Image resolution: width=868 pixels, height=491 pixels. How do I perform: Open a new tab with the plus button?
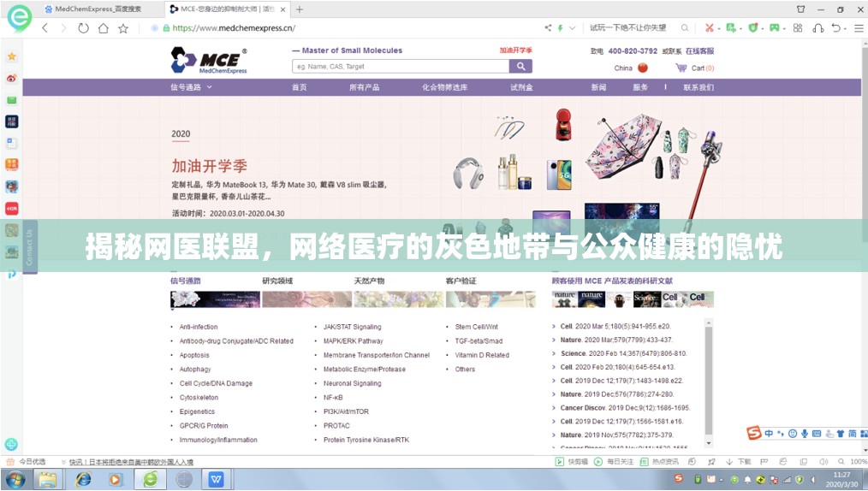(x=300, y=9)
